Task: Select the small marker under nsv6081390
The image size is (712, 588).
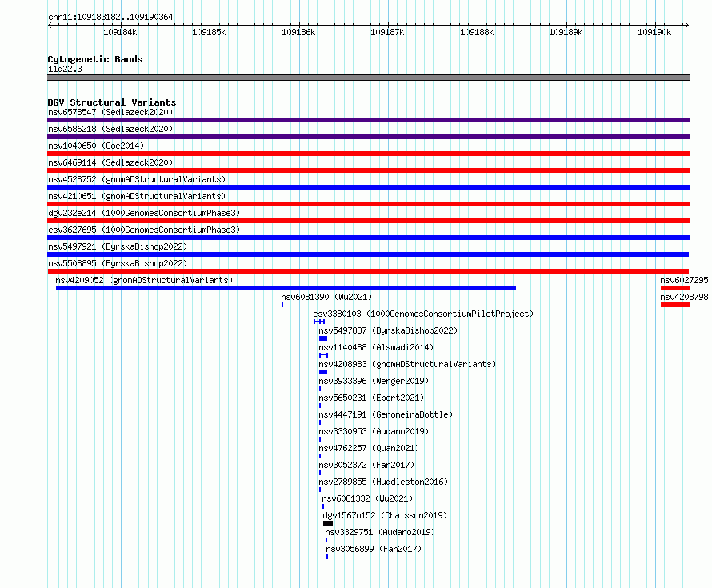Action: [x=282, y=305]
